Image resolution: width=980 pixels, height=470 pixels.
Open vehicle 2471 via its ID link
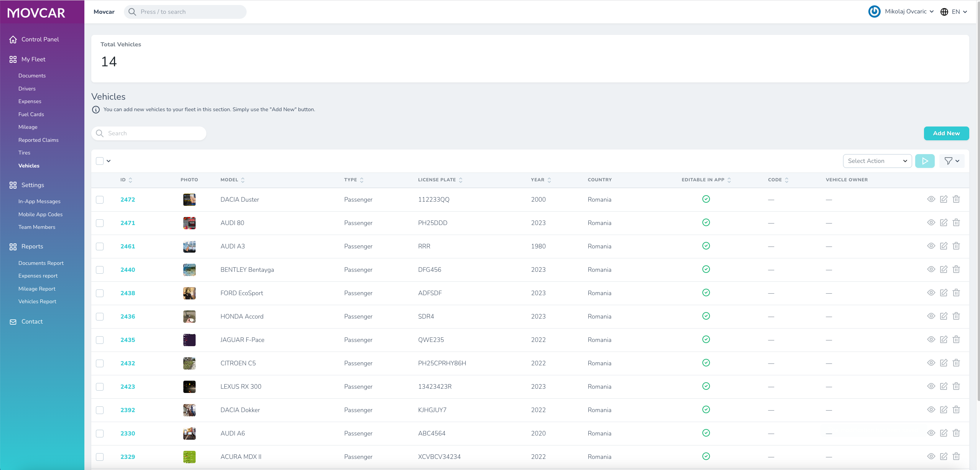click(x=127, y=222)
